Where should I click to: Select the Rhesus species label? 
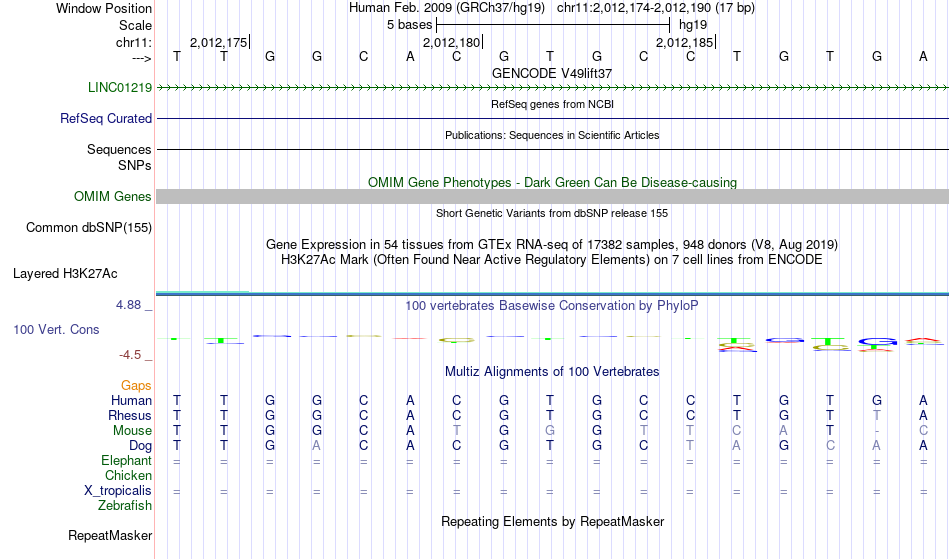[129, 415]
